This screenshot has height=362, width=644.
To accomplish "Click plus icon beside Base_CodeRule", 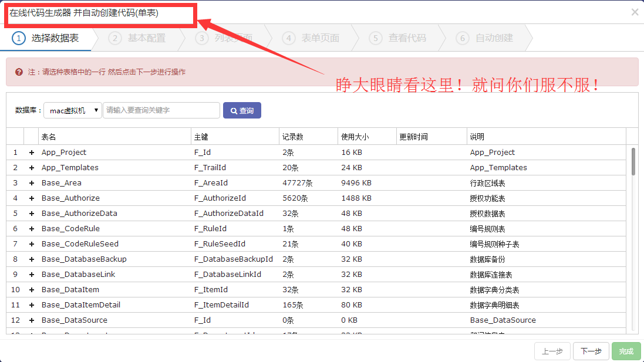I will coord(32,229).
